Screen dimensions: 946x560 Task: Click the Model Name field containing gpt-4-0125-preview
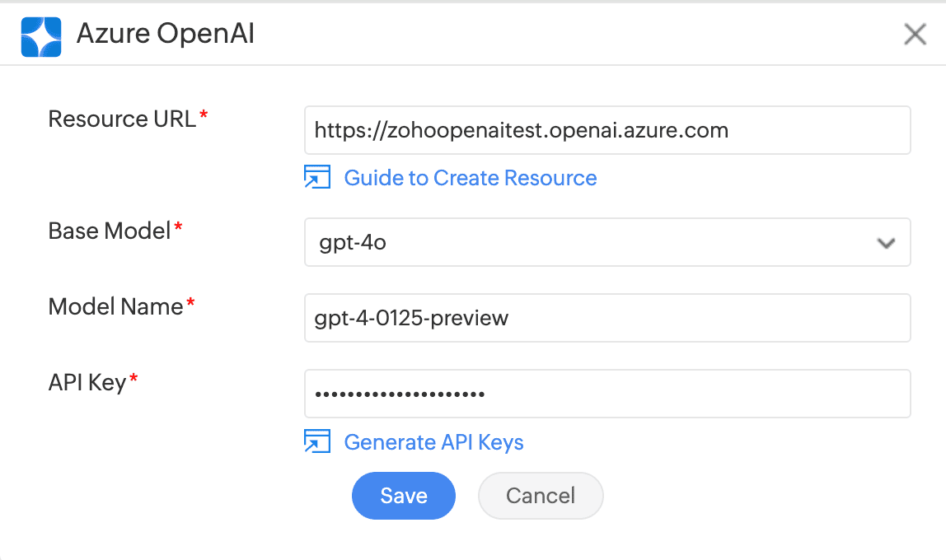607,318
